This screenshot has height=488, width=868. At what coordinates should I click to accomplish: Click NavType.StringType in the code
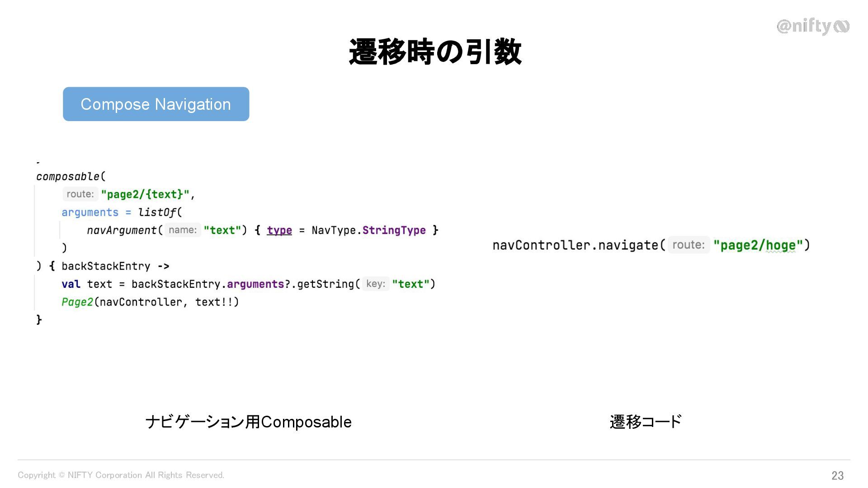coord(368,230)
